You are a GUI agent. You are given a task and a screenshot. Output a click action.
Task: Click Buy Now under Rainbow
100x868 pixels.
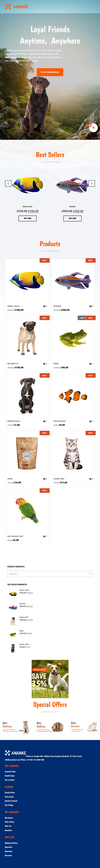(72, 218)
